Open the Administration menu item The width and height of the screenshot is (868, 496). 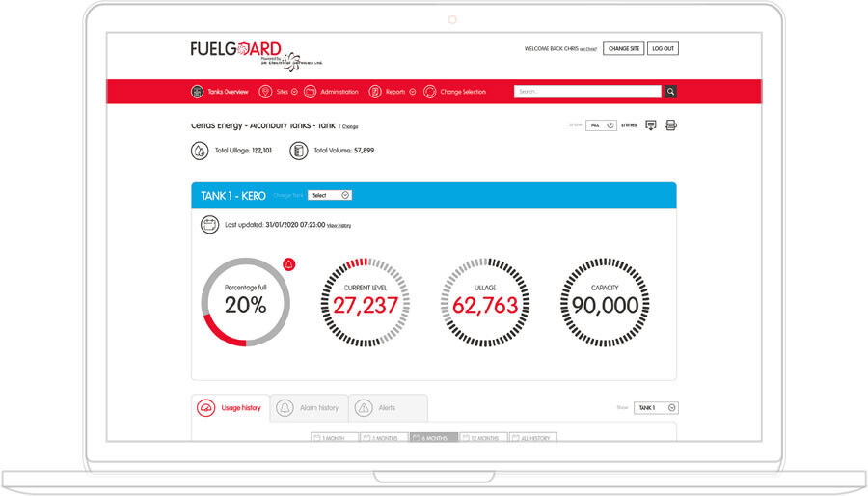[339, 92]
